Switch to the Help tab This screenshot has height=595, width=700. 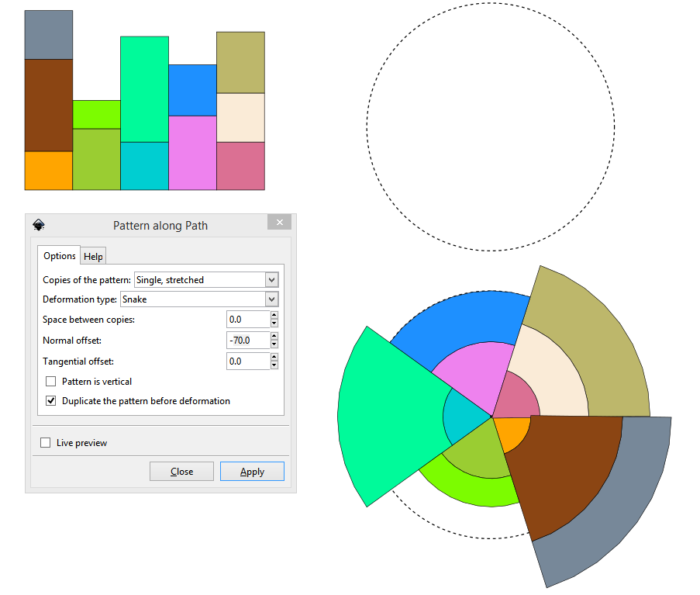pos(93,257)
